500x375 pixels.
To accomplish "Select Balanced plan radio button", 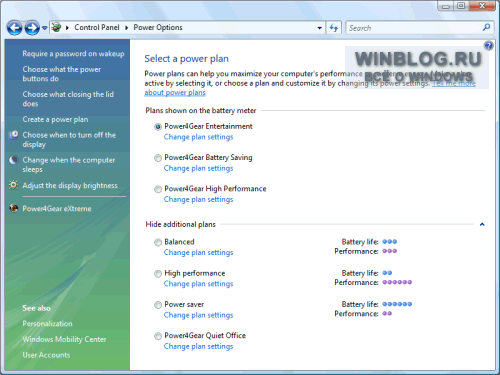I will coord(158,242).
